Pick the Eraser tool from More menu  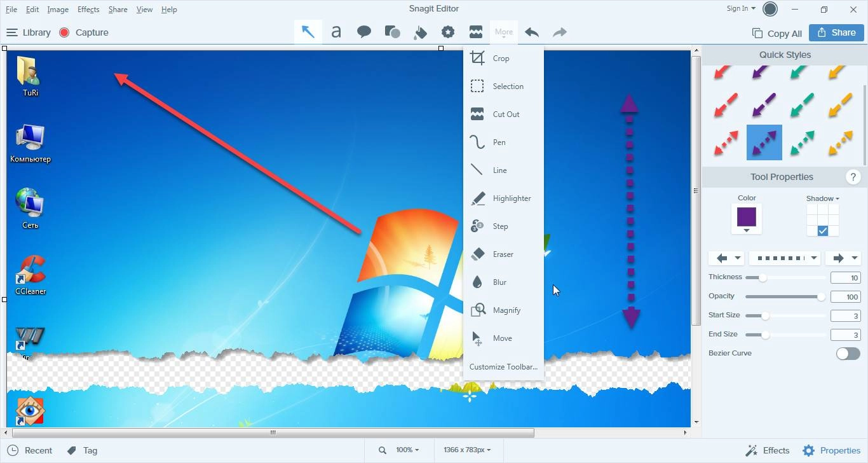click(x=503, y=254)
